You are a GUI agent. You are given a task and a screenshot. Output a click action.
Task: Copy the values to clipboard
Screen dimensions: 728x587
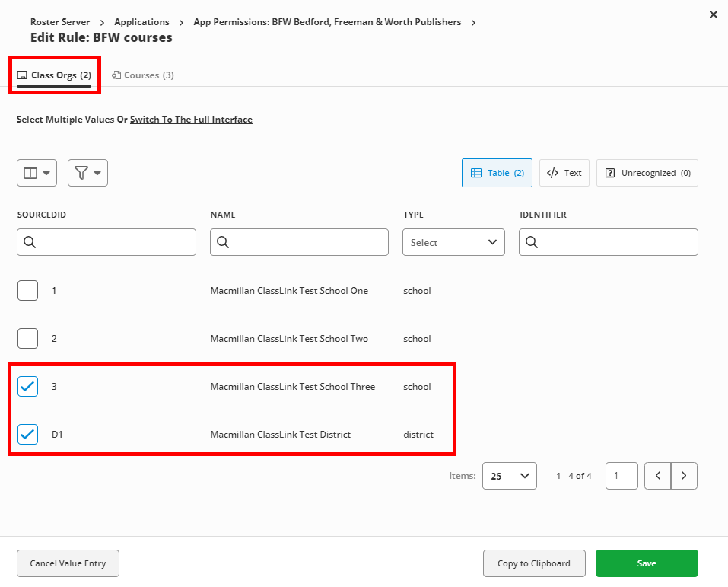click(534, 563)
